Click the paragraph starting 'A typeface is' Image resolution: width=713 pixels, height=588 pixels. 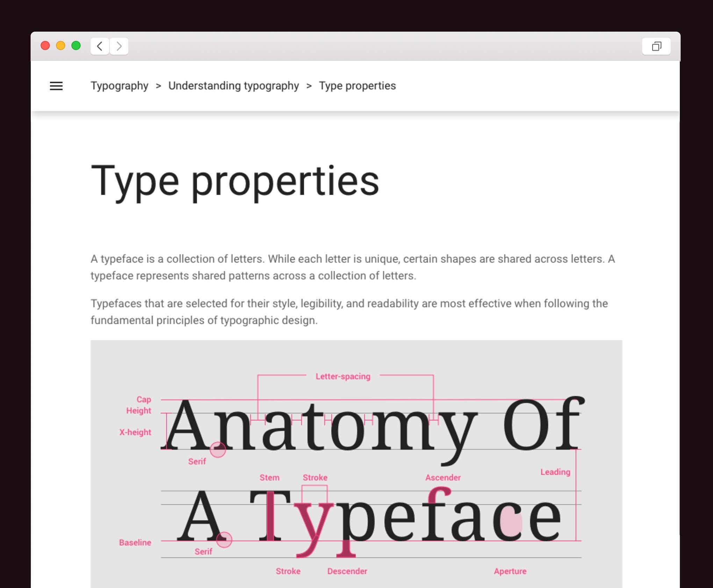(x=353, y=267)
